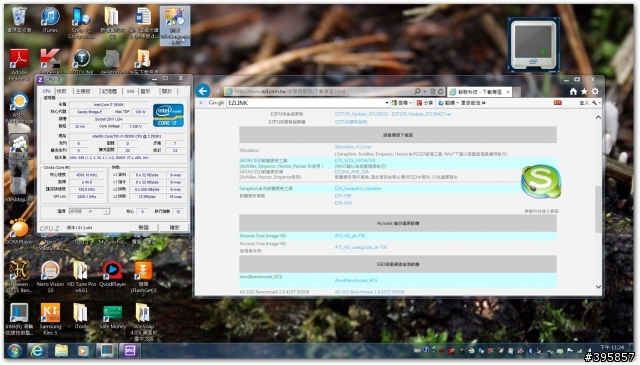This screenshot has height=365, width=640.
Task: Open the iTools folder on desktop
Action: [81, 316]
